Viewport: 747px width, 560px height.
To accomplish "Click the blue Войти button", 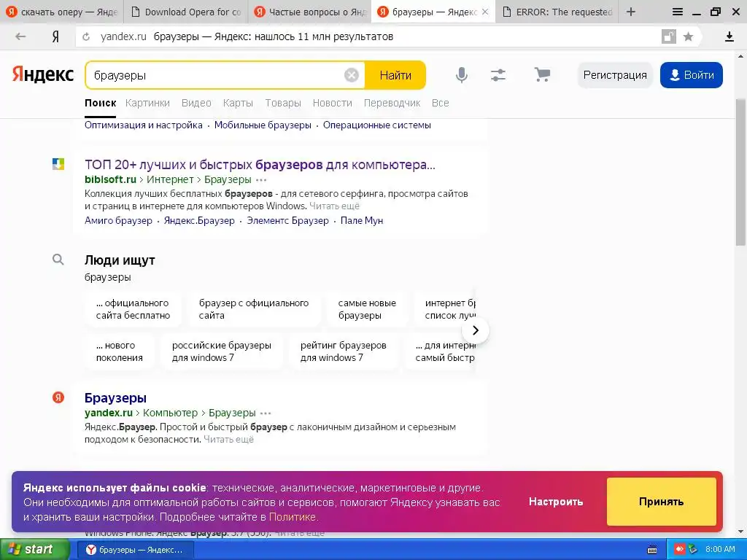I will (692, 75).
